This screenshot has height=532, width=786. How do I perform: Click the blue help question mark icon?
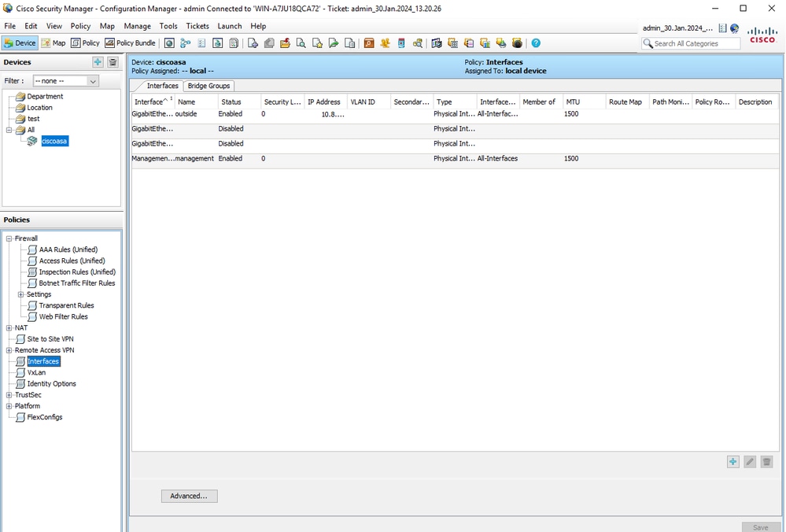(x=536, y=43)
